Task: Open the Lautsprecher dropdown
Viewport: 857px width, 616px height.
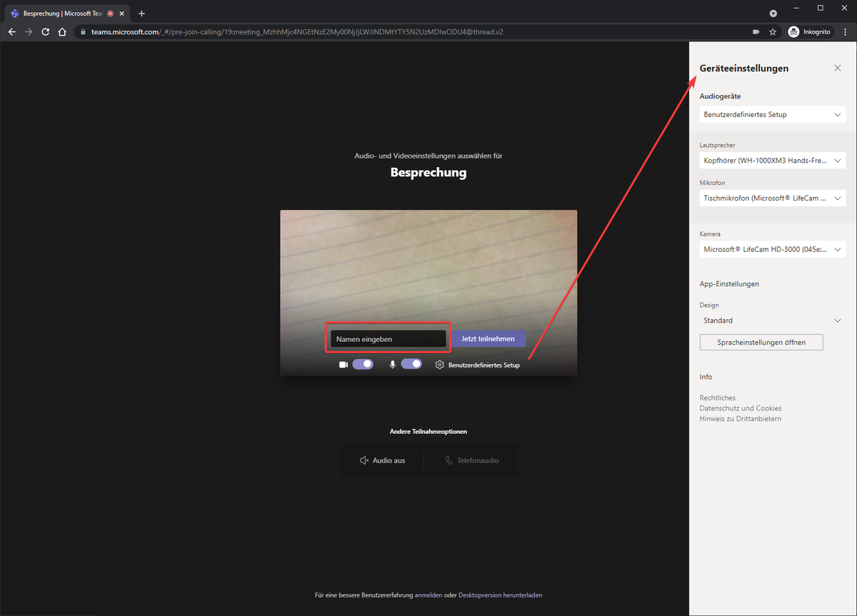Action: point(773,161)
